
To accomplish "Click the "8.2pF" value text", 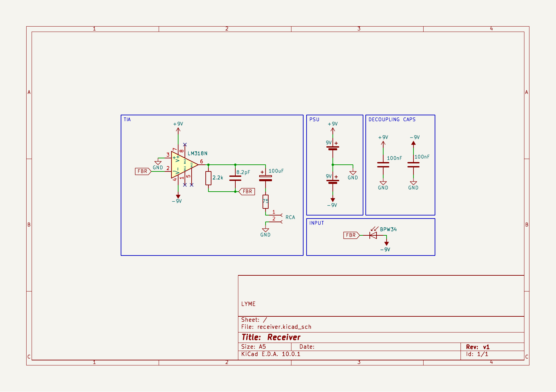I will coord(243,172).
